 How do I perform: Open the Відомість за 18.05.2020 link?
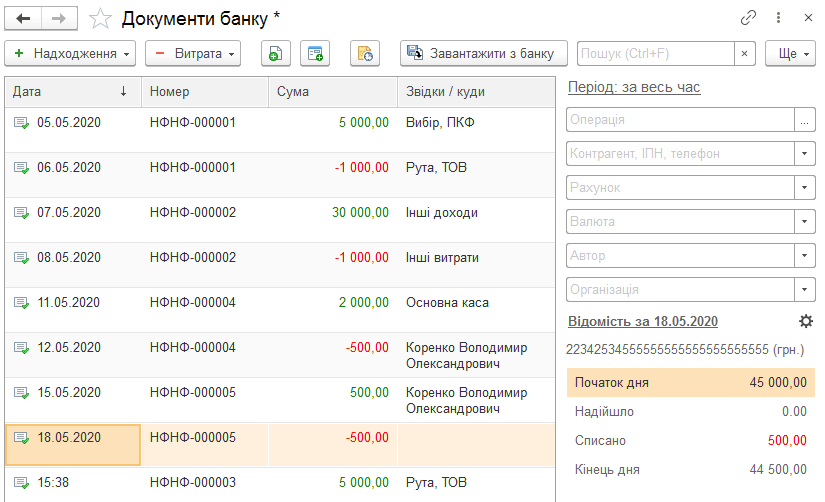643,322
